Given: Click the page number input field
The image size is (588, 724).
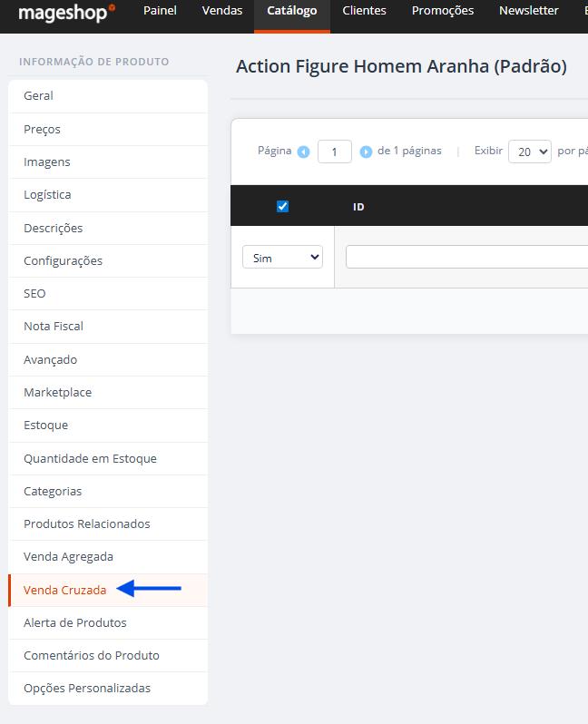Looking at the screenshot, I should [335, 152].
